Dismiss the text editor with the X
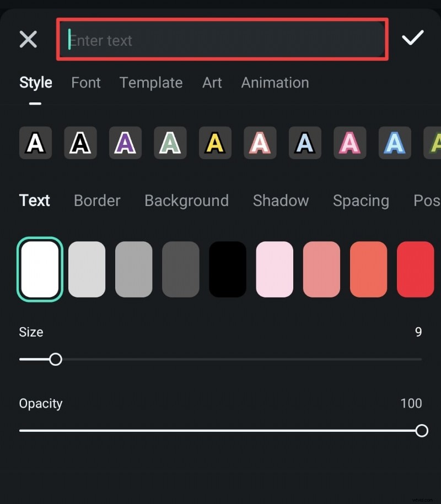 tap(28, 39)
